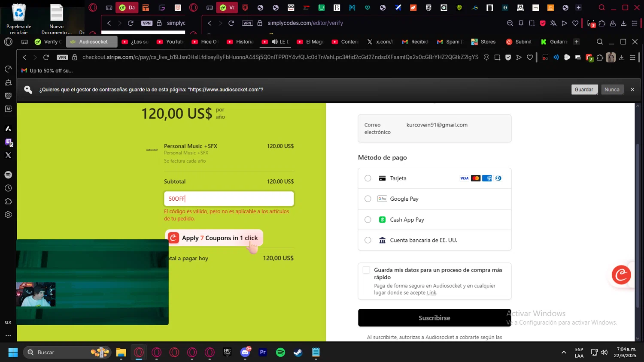Click 'Apply 7 Coupons in 1 click' button
This screenshot has height=362, width=644.
[x=214, y=238]
